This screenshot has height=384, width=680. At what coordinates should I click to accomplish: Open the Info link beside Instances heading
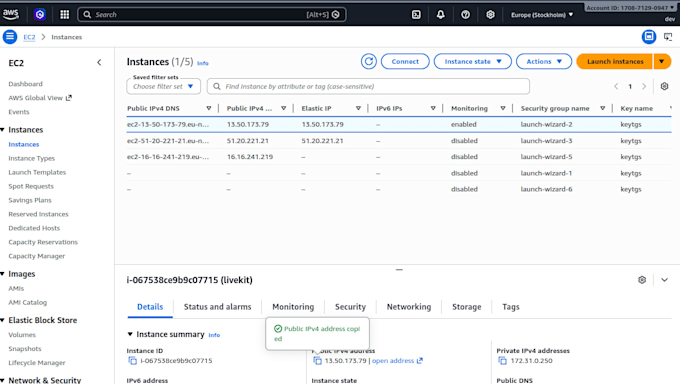[203, 63]
